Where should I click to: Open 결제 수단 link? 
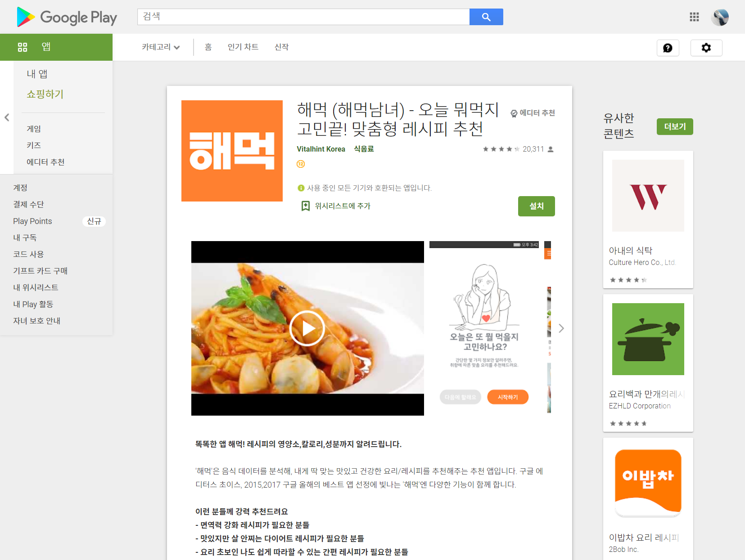coord(28,205)
